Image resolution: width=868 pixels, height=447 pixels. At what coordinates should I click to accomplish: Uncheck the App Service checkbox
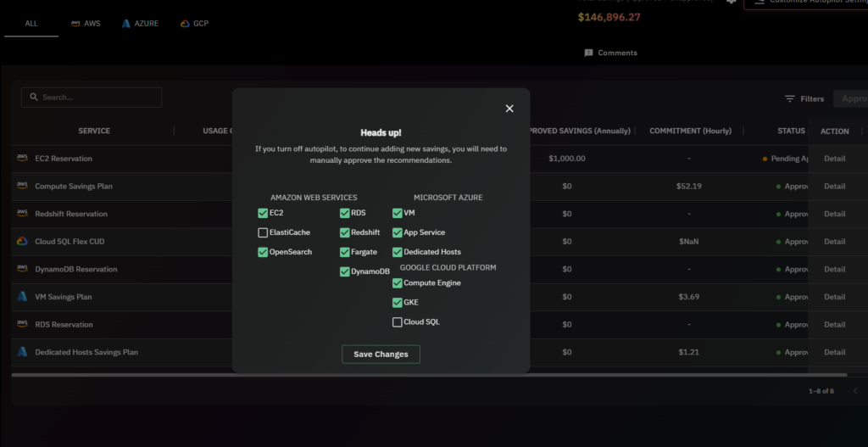coord(397,232)
